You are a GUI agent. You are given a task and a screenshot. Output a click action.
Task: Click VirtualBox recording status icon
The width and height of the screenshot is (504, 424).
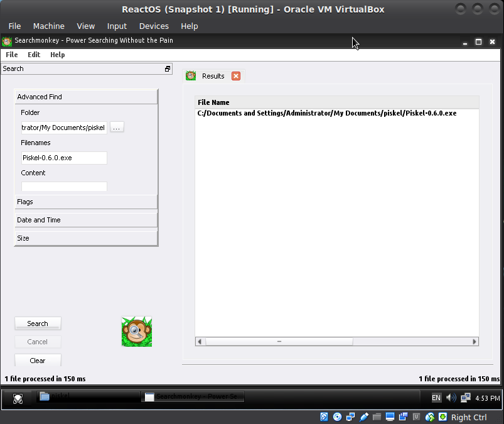click(403, 417)
